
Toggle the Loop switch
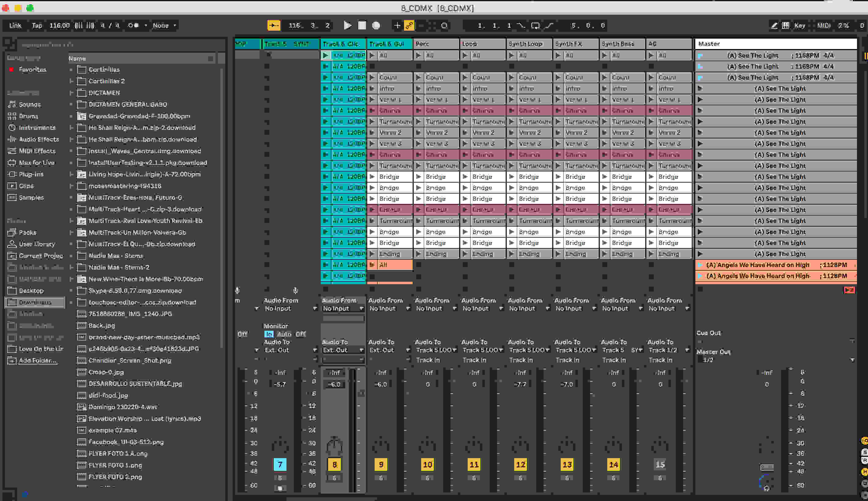pyautogui.click(x=535, y=25)
